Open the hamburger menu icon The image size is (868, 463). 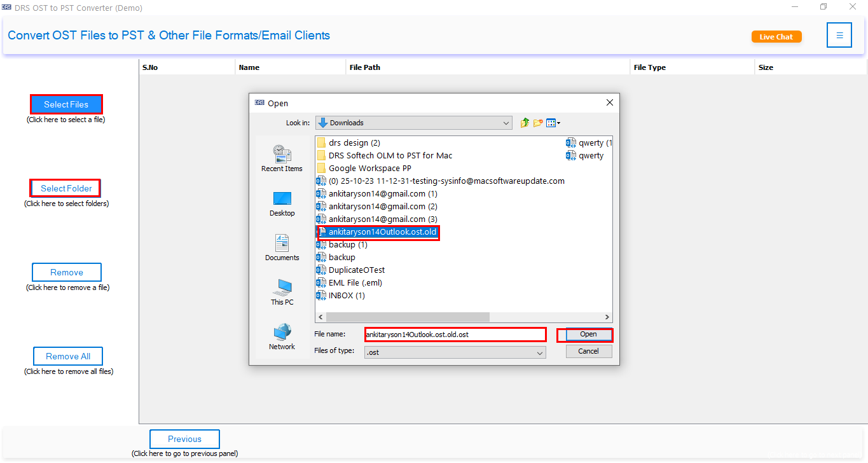(x=839, y=36)
